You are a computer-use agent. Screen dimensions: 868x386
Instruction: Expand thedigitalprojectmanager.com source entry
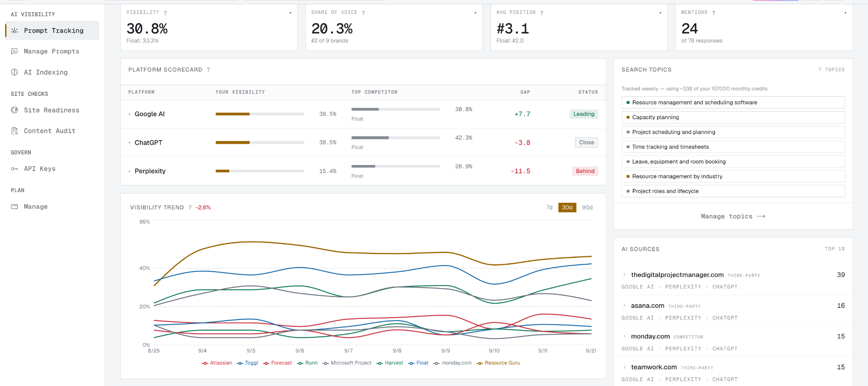coord(624,275)
